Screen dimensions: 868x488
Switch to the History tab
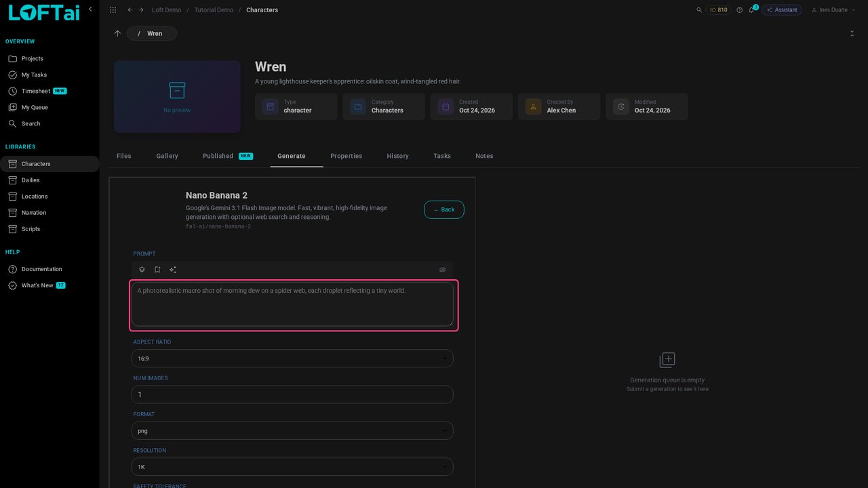tap(398, 156)
